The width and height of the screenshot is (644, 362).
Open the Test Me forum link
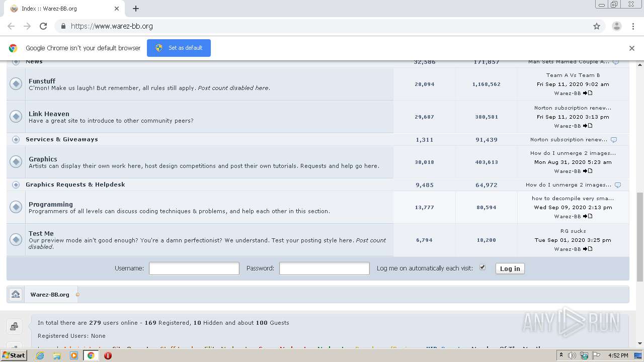tap(41, 233)
